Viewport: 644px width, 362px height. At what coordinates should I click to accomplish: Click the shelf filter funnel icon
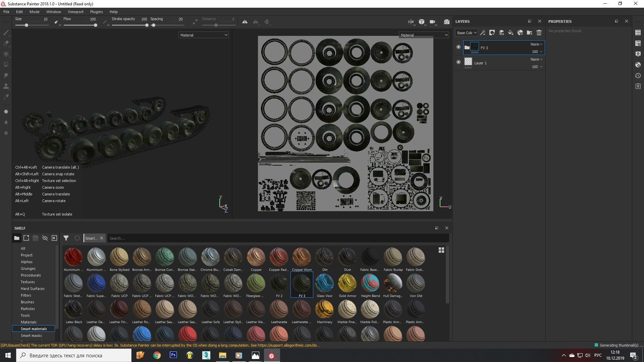(66, 238)
